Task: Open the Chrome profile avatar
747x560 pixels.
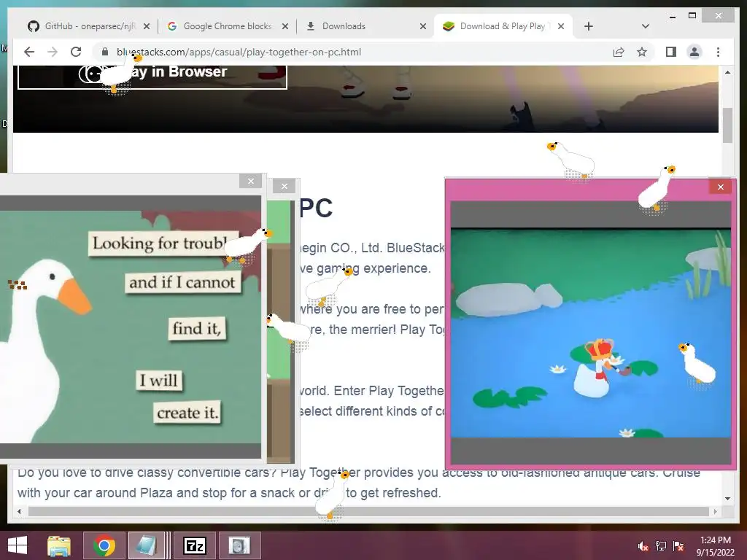Action: (694, 52)
